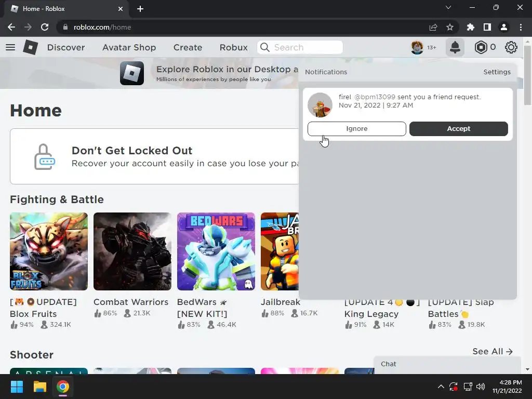Click the Fighting & Battle heading
532x399 pixels.
coord(57,199)
